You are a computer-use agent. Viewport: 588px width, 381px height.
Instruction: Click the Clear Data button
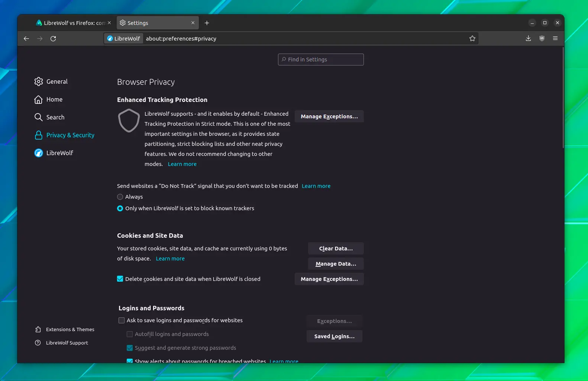pos(336,249)
